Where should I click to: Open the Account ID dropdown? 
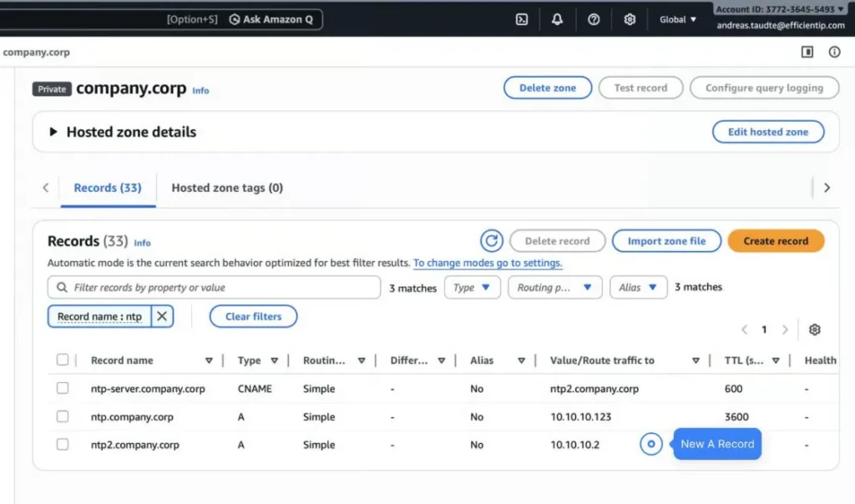click(780, 9)
